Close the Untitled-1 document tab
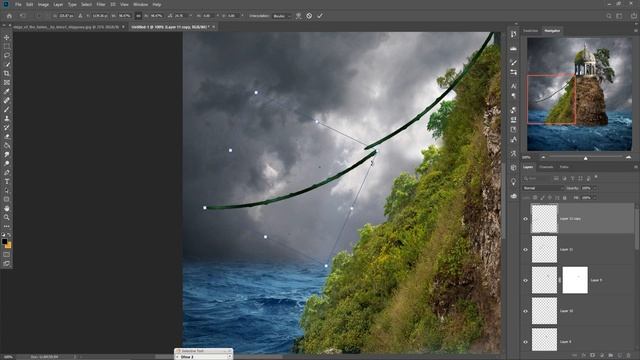Screen dimensions: 640x360 [213, 27]
